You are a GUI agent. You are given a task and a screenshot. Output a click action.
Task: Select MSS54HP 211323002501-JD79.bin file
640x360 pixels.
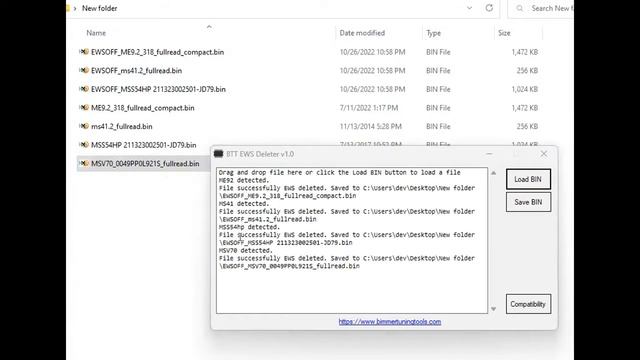[x=143, y=145]
